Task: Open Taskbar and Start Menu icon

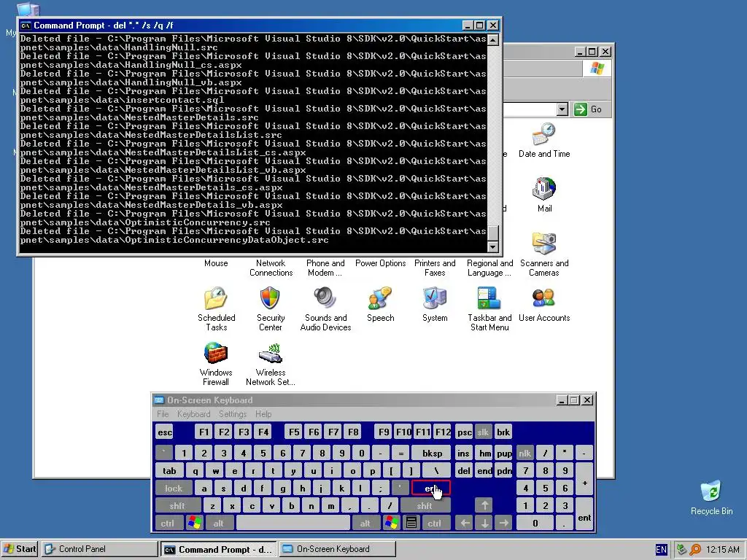Action: click(489, 298)
